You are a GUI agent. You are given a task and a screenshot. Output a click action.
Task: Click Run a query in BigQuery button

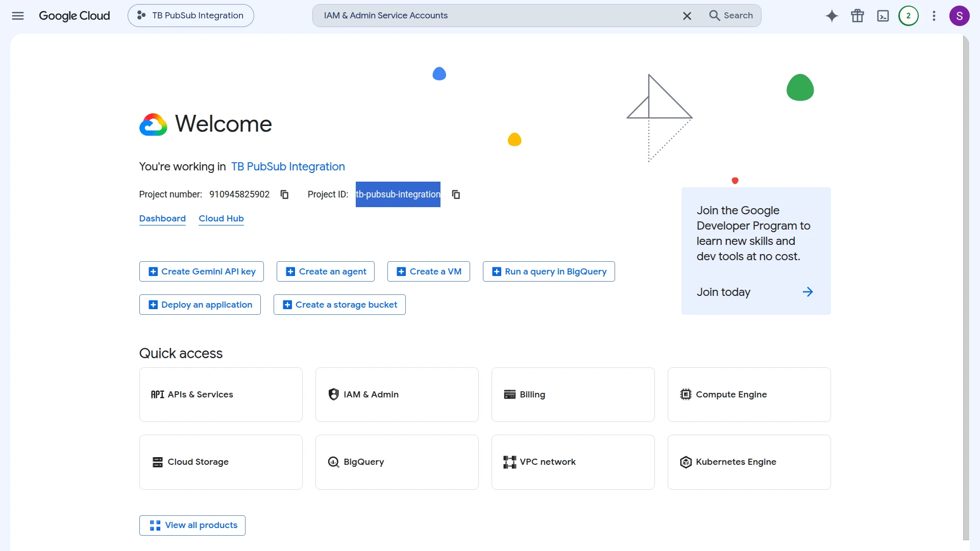tap(549, 271)
